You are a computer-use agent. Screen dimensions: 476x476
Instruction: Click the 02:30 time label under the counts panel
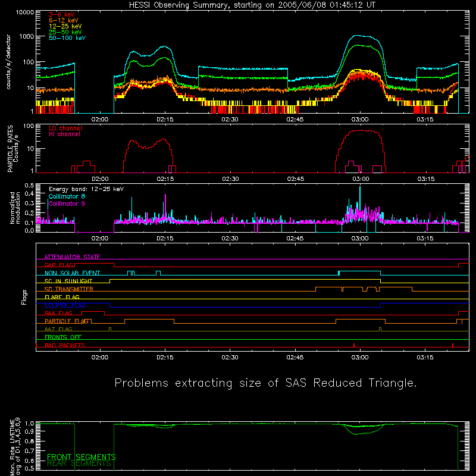(230, 120)
